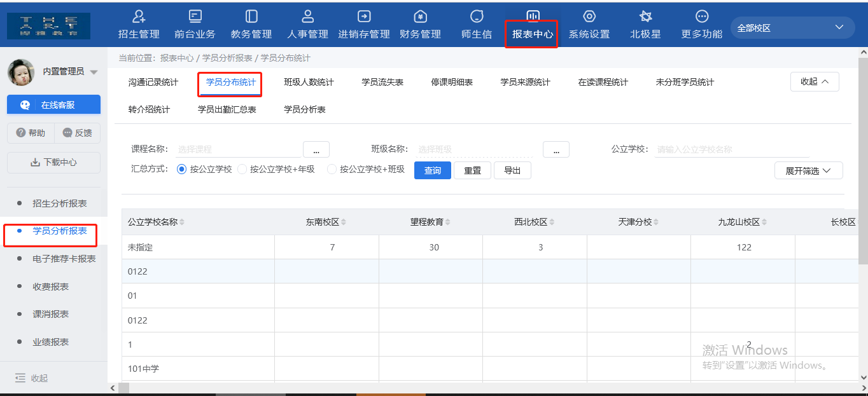Open the 全部校区 campus dropdown
The image size is (868, 396).
pyautogui.click(x=792, y=28)
